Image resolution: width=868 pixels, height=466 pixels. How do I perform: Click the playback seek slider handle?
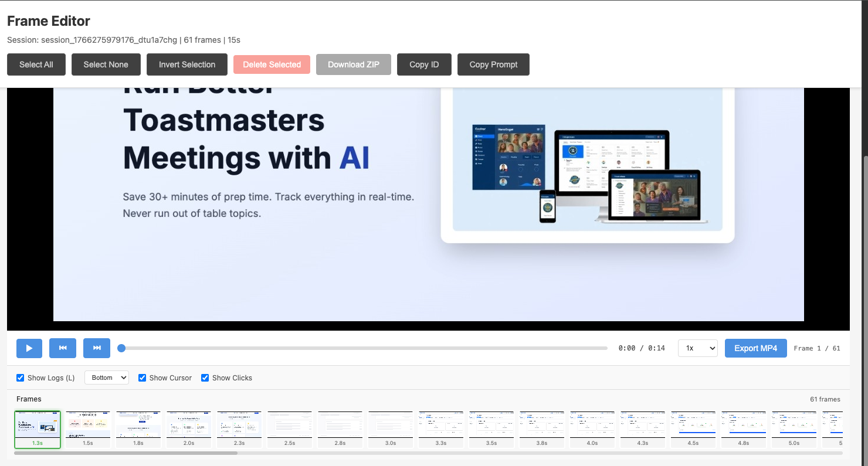[x=121, y=348]
